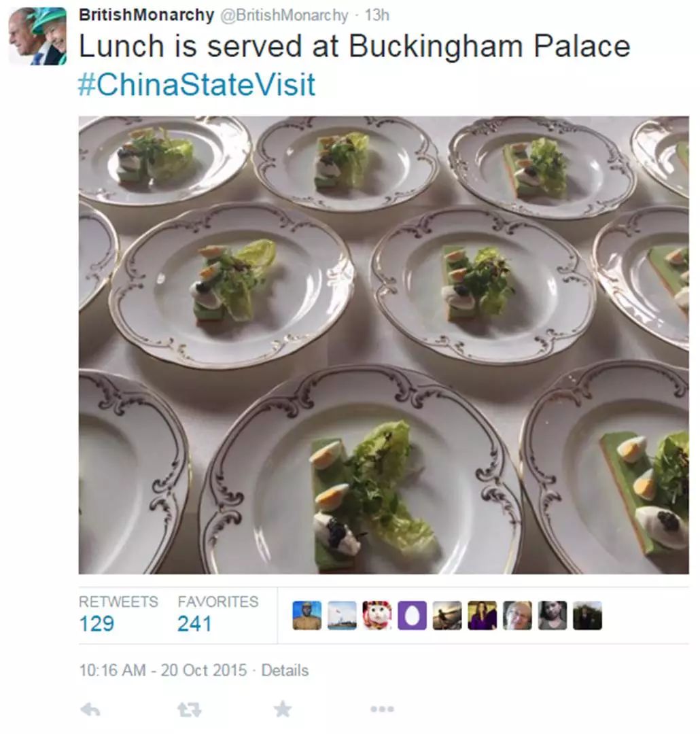The width and height of the screenshot is (700, 734).
Task: Click the reply arrow icon
Action: 90,710
